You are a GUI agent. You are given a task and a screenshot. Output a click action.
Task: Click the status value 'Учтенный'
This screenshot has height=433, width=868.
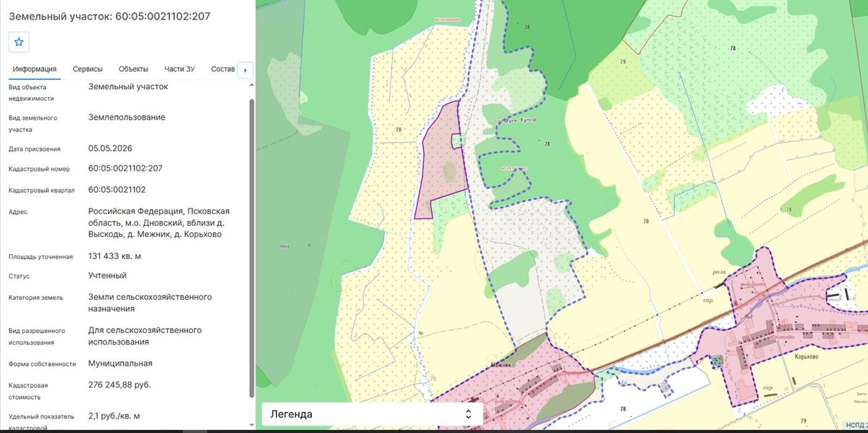[x=107, y=276]
